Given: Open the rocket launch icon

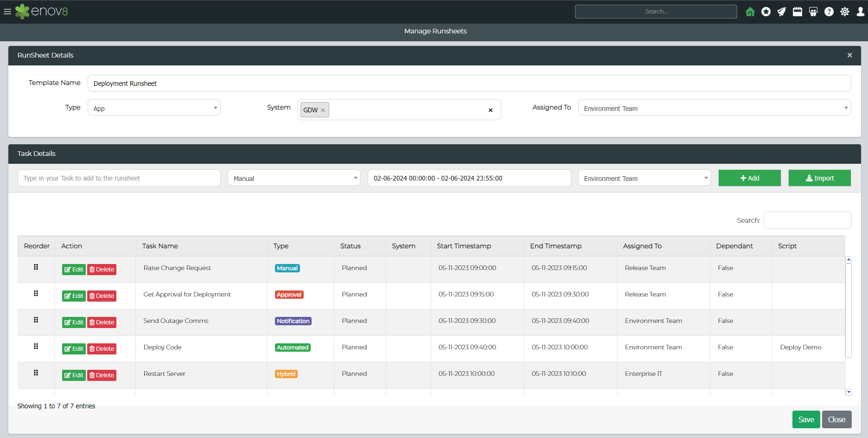Looking at the screenshot, I should point(782,12).
